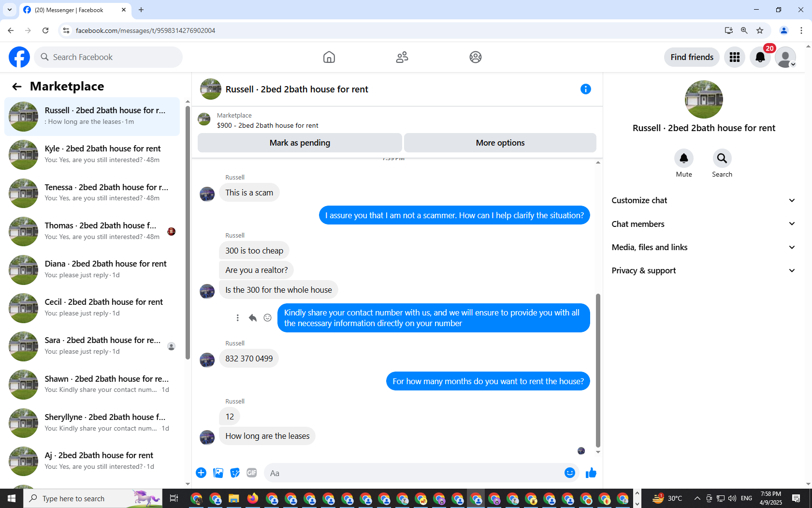Open Kyle's conversation

(92, 155)
